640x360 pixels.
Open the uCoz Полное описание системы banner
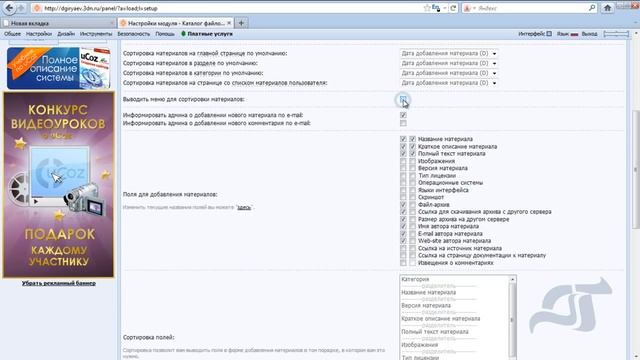pyautogui.click(x=58, y=68)
